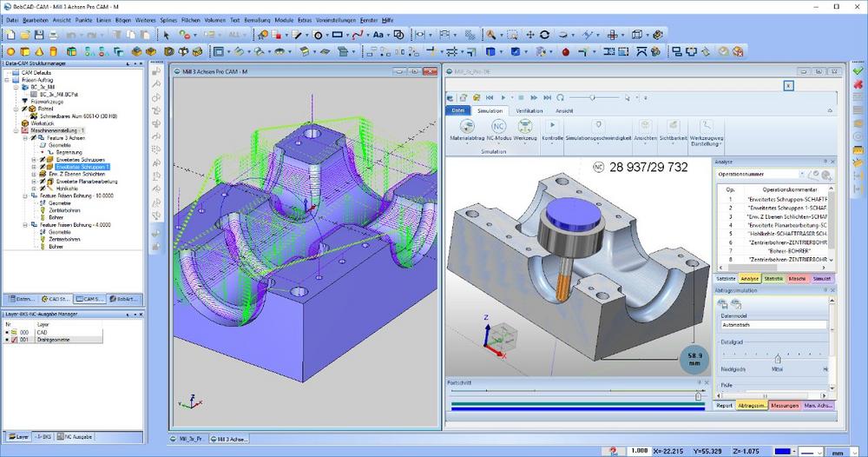Screen dimensions: 868x457
Task: Click the pan view cross-arrows icon
Action: (529, 35)
